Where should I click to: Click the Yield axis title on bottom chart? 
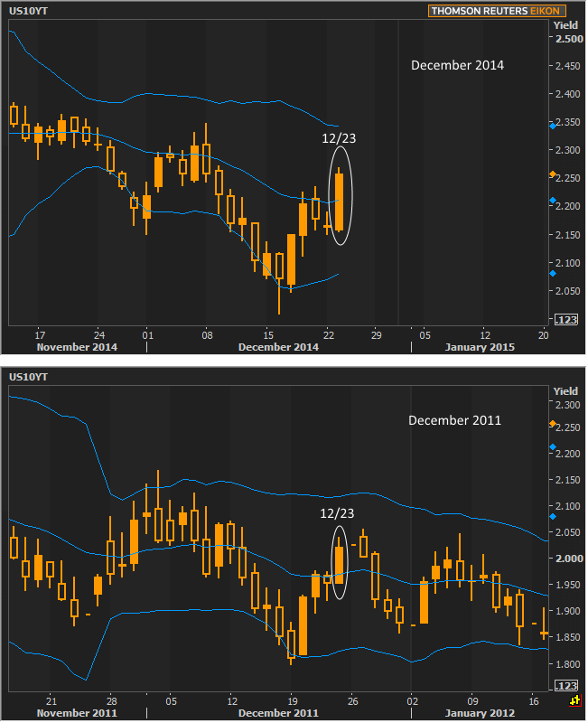point(565,390)
